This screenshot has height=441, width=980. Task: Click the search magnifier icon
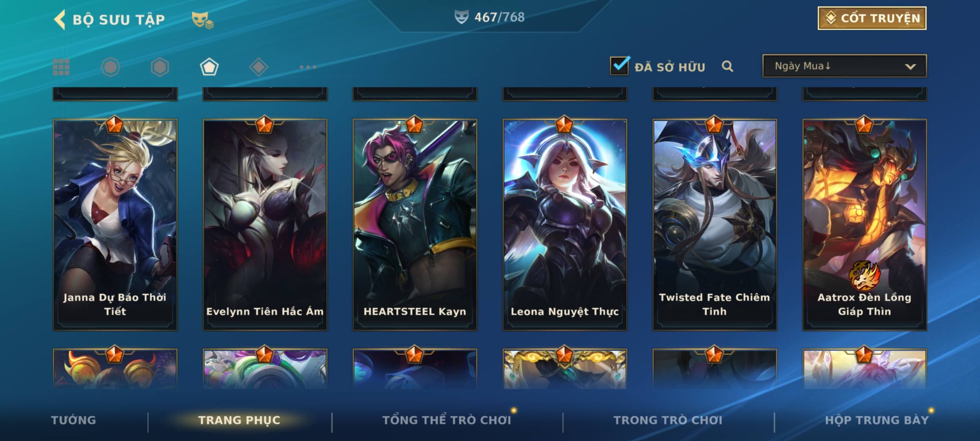point(727,66)
